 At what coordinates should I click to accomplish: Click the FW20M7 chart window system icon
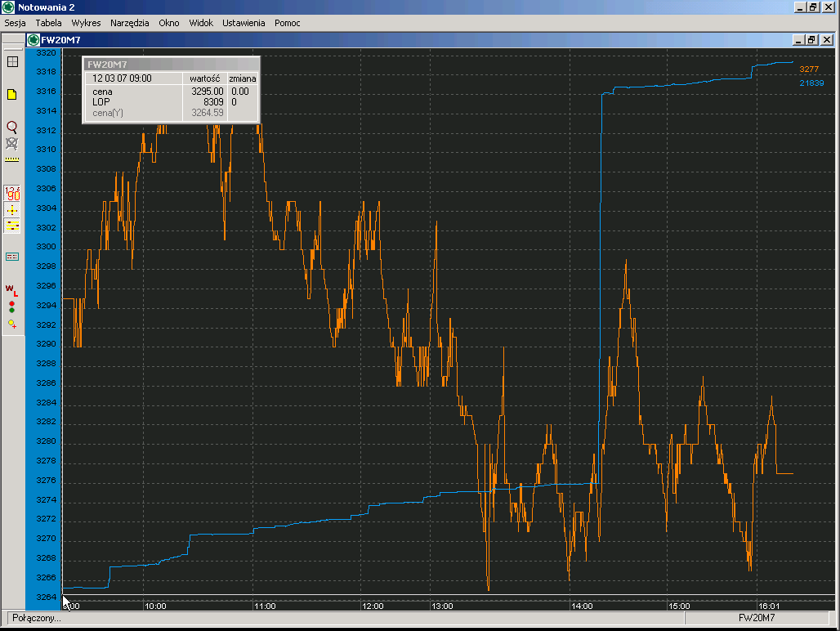click(x=34, y=39)
